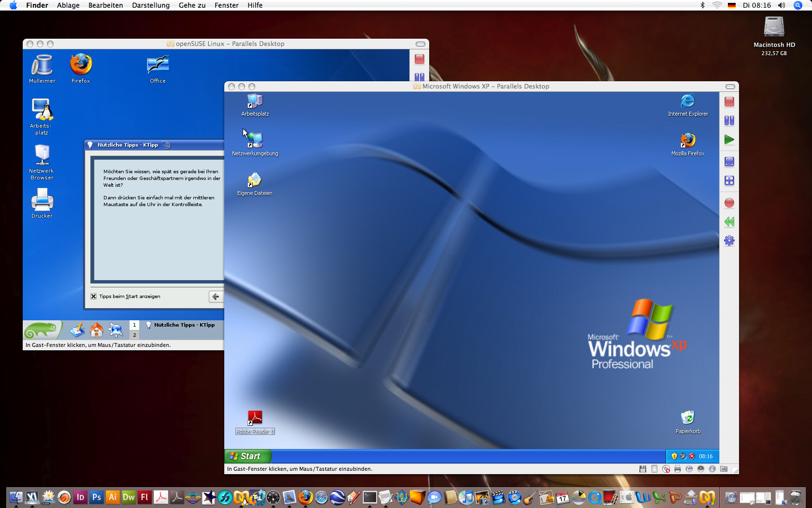
Task: Select the Adobe Reader 8 desktop shortcut
Action: coord(255,418)
